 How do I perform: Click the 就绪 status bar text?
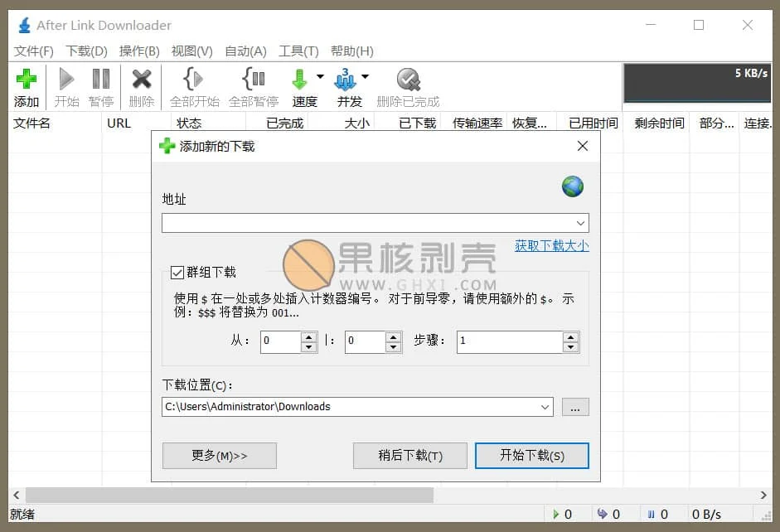tap(22, 514)
